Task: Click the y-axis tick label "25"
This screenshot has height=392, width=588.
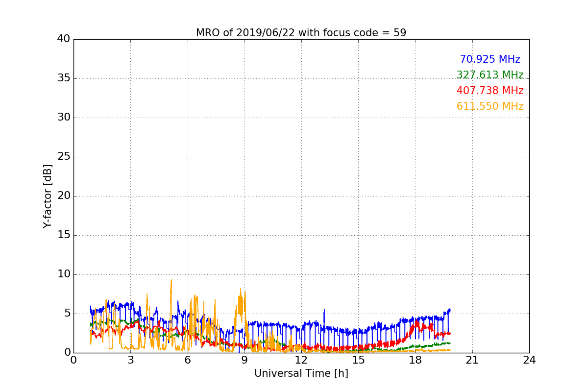Action: tap(64, 157)
